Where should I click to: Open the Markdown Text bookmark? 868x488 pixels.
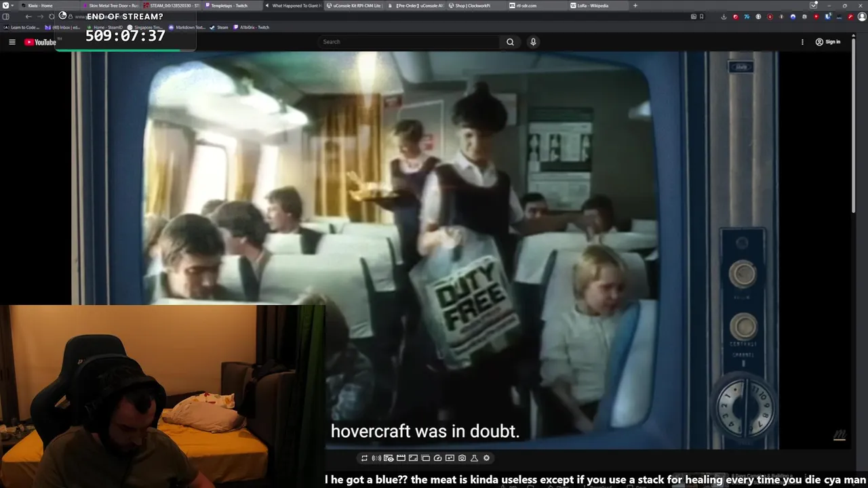pos(186,27)
